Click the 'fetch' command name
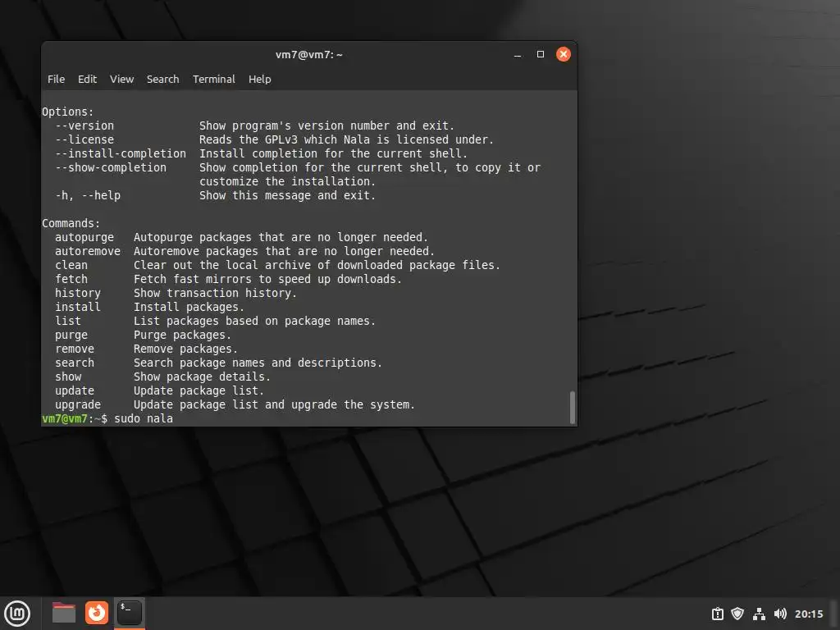The image size is (840, 630). [x=71, y=279]
